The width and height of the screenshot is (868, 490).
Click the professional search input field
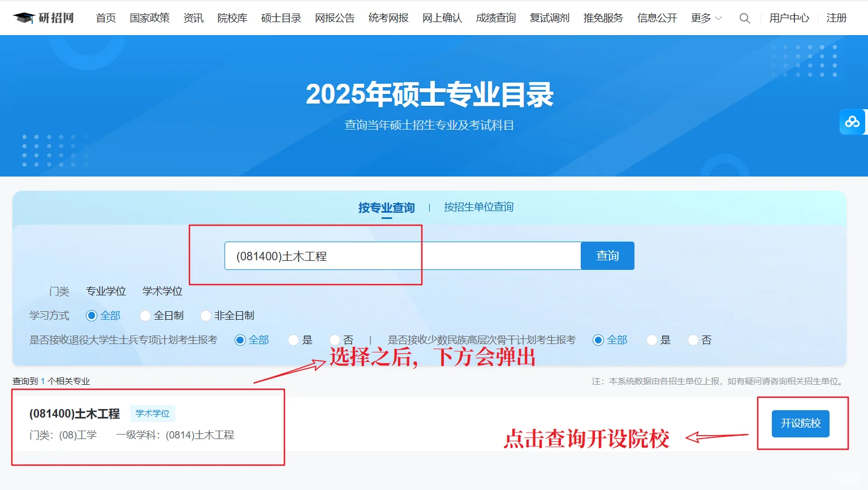pyautogui.click(x=401, y=255)
